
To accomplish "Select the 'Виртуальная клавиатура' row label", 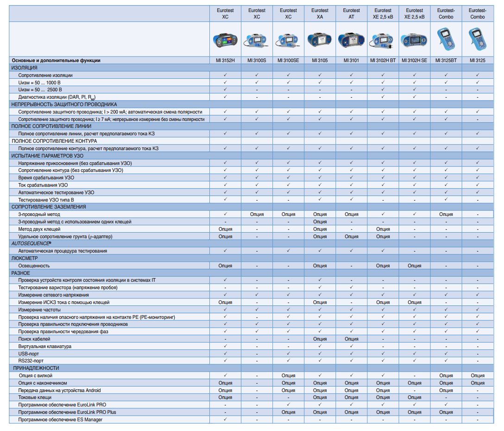I will click(44, 346).
